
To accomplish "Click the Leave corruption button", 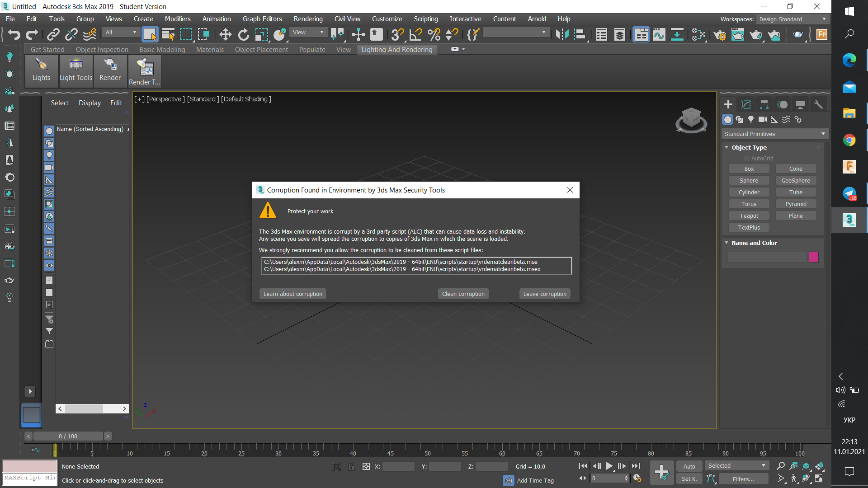I will pos(545,294).
